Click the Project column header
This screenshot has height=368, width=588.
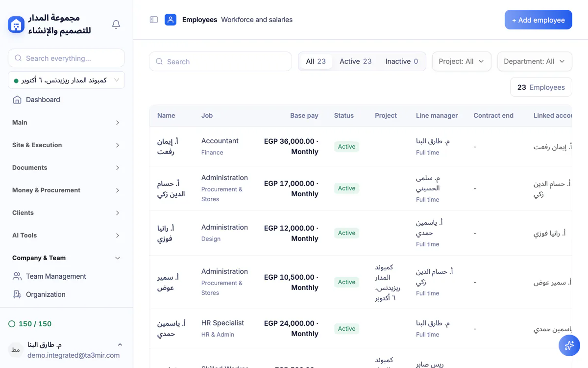tap(386, 116)
